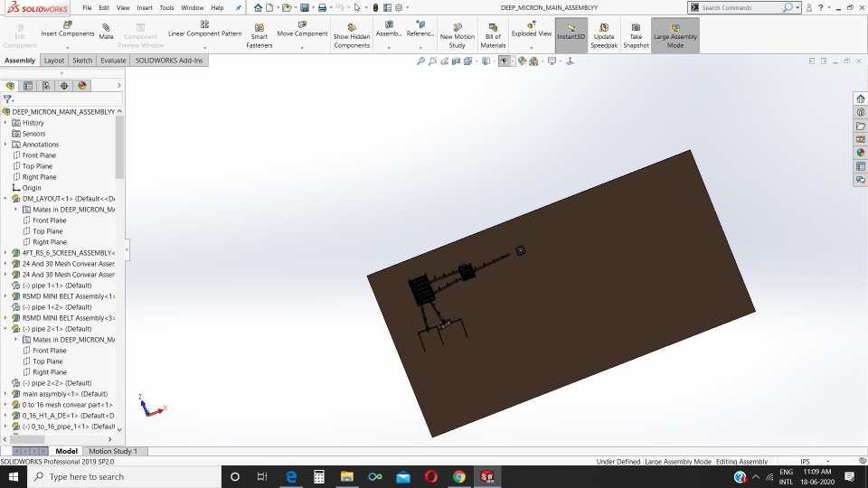Screen dimensions: 868x488
Task: Select (-) pipe 1<1> component
Action: pos(56,285)
